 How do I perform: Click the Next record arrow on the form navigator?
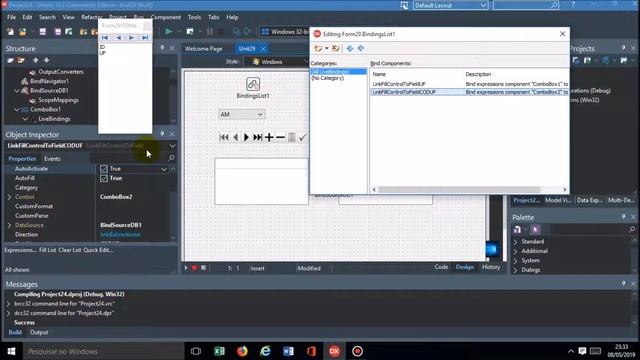point(246,138)
